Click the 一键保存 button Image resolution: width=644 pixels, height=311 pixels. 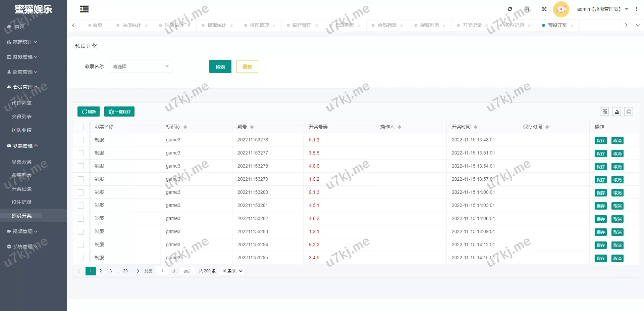119,112
